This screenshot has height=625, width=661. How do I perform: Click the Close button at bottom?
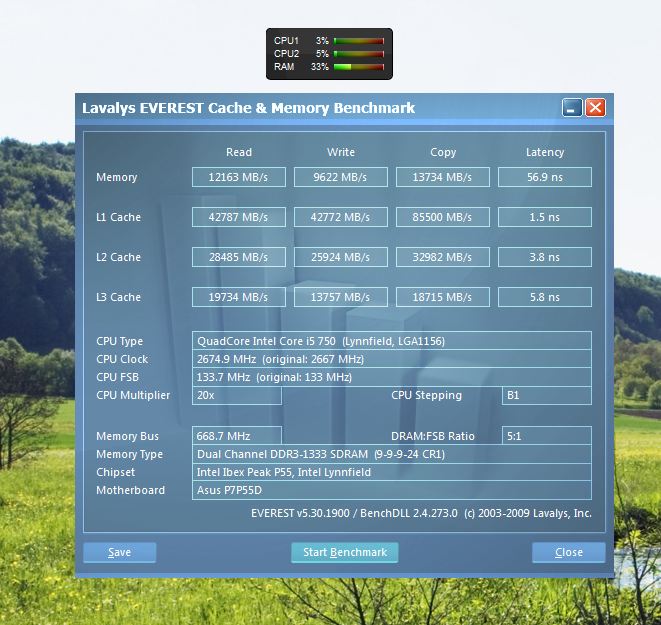(x=569, y=552)
